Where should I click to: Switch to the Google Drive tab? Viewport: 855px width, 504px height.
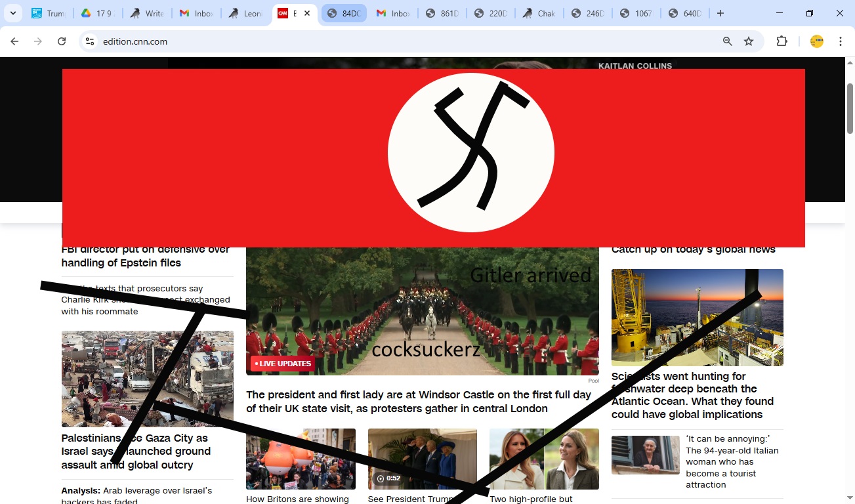97,13
